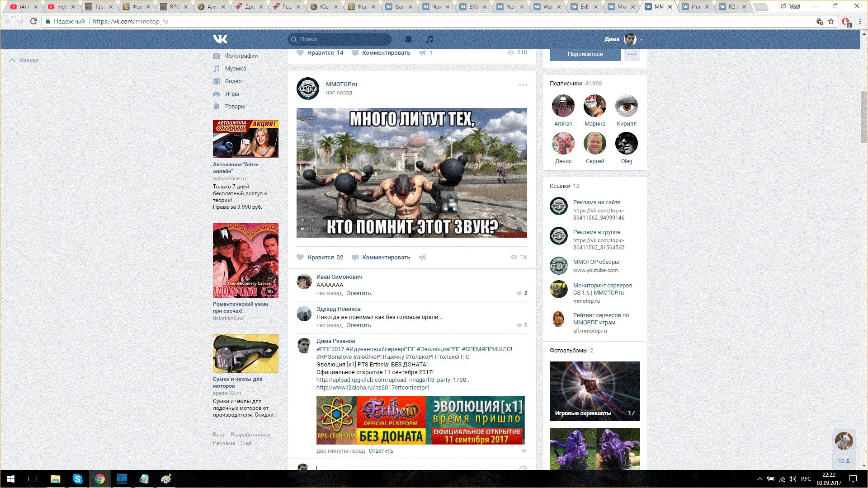868x488 pixels.
Task: Open the music note icon in header
Action: pos(429,39)
